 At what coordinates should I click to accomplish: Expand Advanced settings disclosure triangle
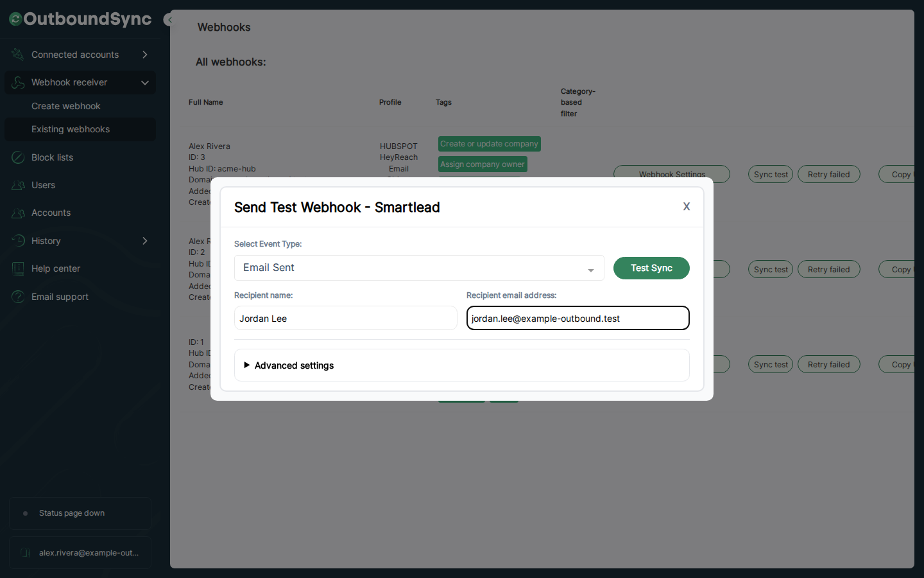click(246, 365)
